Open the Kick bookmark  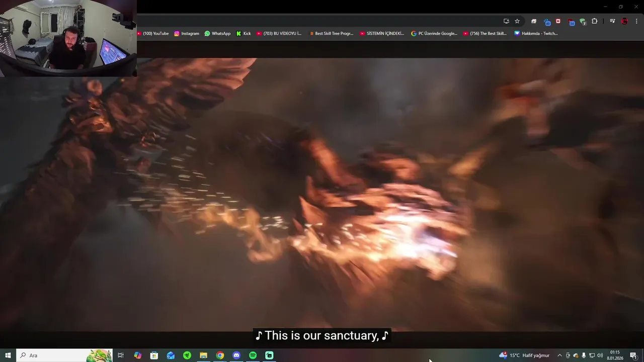click(244, 33)
